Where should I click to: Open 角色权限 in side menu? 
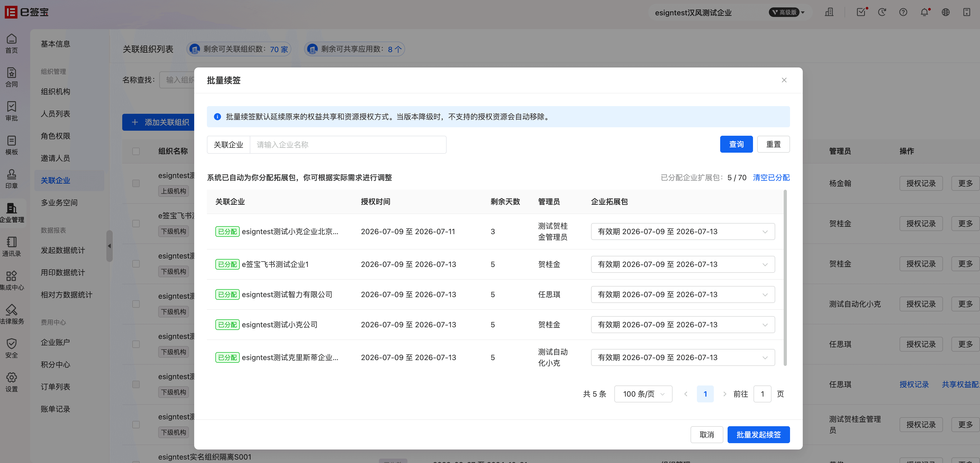(x=56, y=136)
